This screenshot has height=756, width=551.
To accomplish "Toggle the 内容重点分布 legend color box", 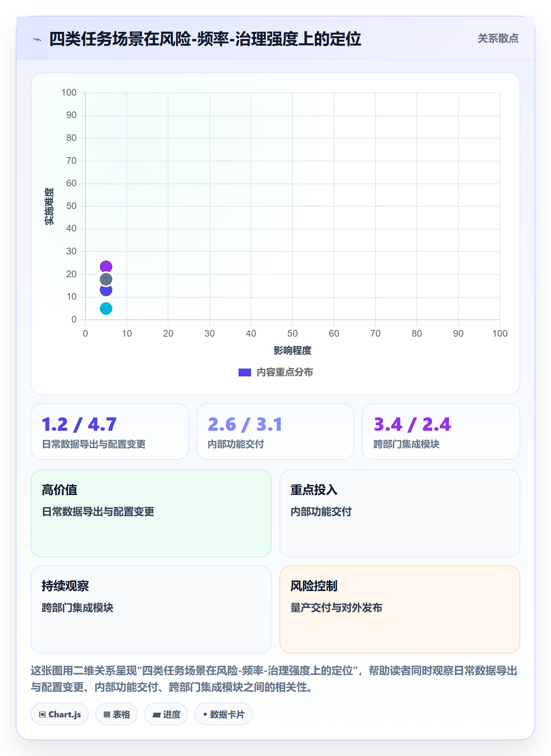I will (245, 372).
